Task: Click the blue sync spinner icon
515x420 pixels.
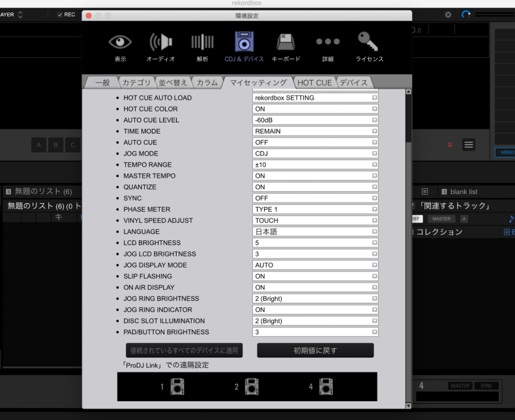Action: (x=465, y=14)
